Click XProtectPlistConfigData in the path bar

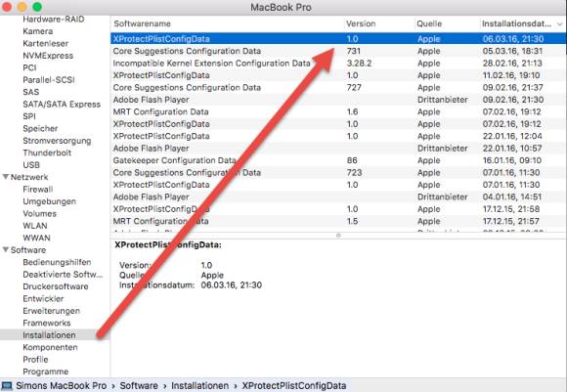pyautogui.click(x=293, y=386)
